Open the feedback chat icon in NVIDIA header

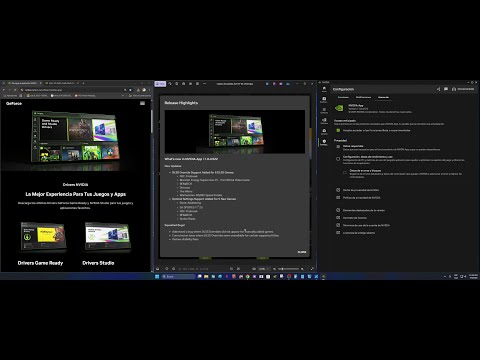tap(446, 89)
